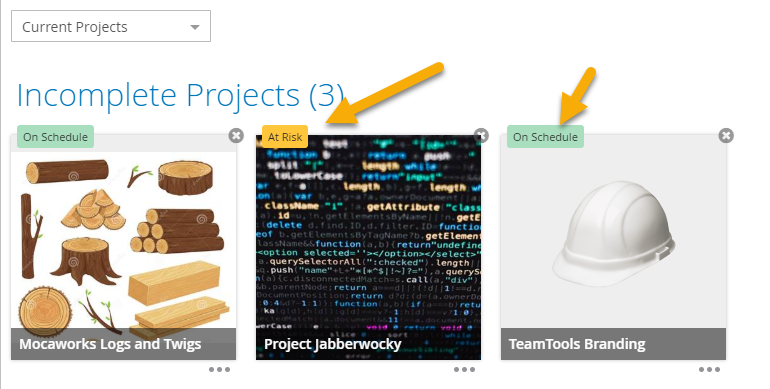This screenshot has height=389, width=770.
Task: Click the yellow At Risk status badge
Action: [x=285, y=137]
